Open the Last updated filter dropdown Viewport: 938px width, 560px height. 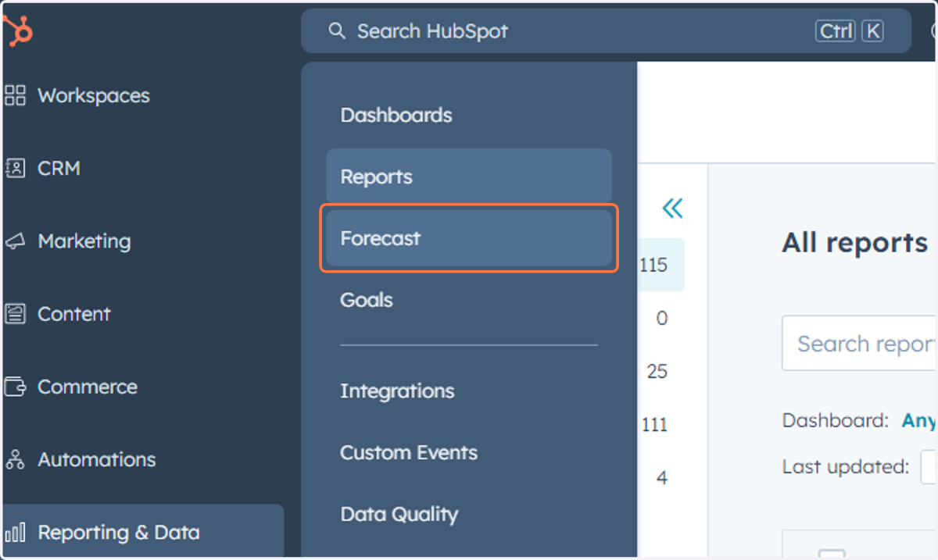pos(929,467)
